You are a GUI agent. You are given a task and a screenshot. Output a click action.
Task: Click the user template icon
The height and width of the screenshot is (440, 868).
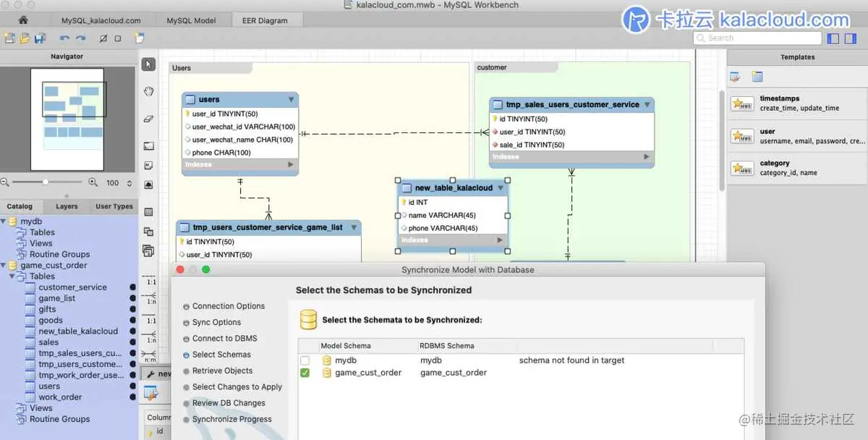[742, 136]
